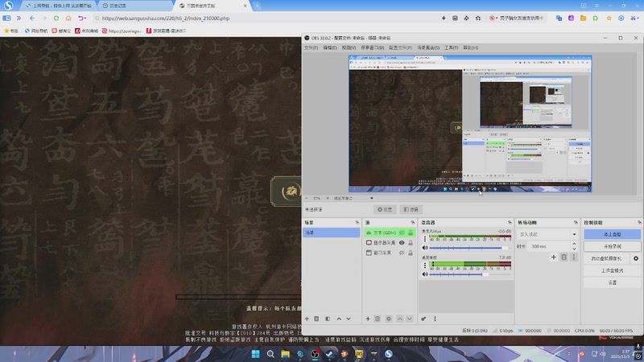Viewport: 644px width, 362px height.
Task: Lock the Window Capture source
Action: point(411,253)
